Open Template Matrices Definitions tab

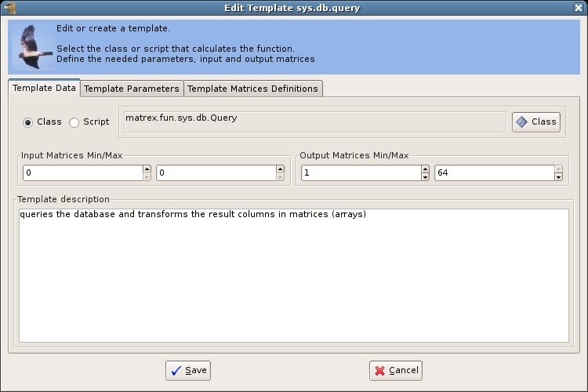pos(252,89)
